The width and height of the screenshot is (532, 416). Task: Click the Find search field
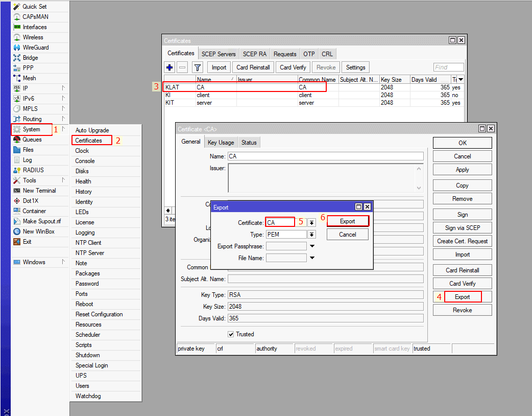(448, 67)
